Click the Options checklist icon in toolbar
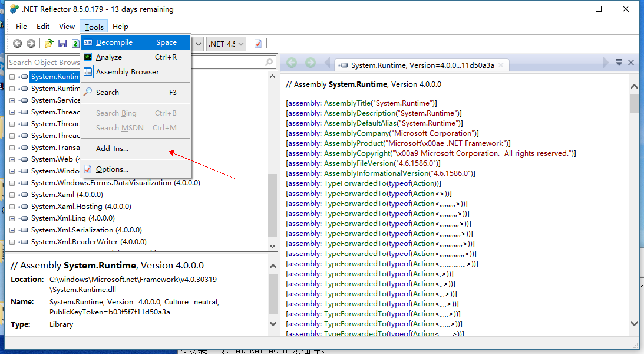The height and width of the screenshot is (354, 644). pos(258,44)
